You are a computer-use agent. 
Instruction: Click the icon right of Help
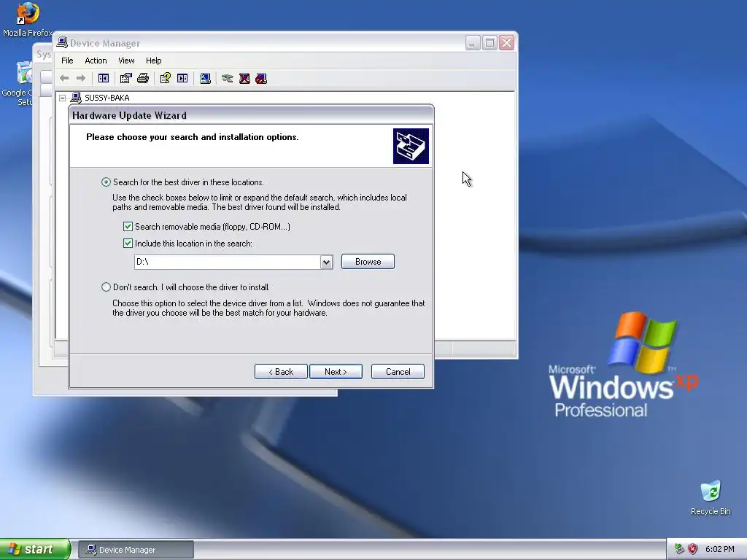pos(182,78)
